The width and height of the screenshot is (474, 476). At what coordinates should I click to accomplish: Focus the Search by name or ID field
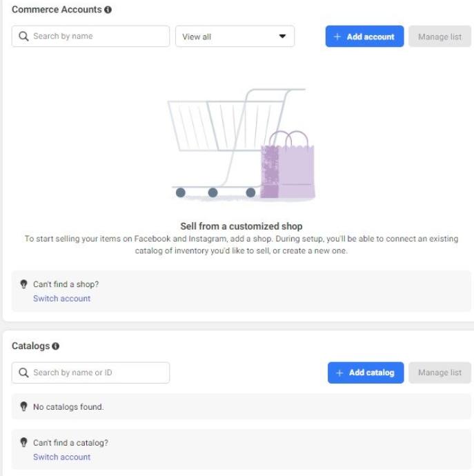(x=90, y=373)
